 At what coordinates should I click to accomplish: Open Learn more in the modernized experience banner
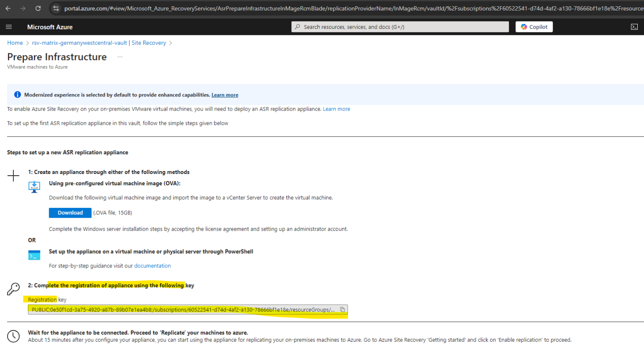pos(225,95)
